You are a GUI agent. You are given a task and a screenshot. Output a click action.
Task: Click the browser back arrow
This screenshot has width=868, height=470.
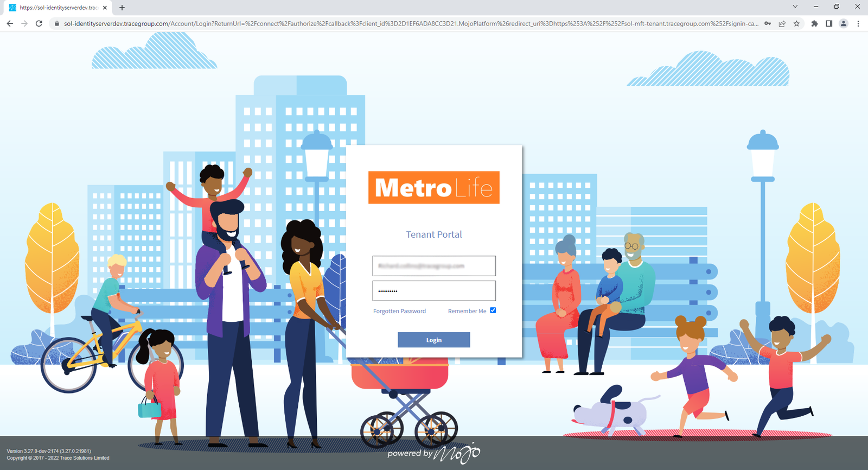[x=10, y=23]
